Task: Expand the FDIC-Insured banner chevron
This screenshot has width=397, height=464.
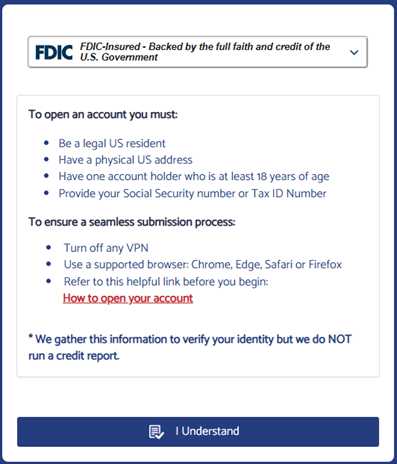Action: click(x=354, y=52)
